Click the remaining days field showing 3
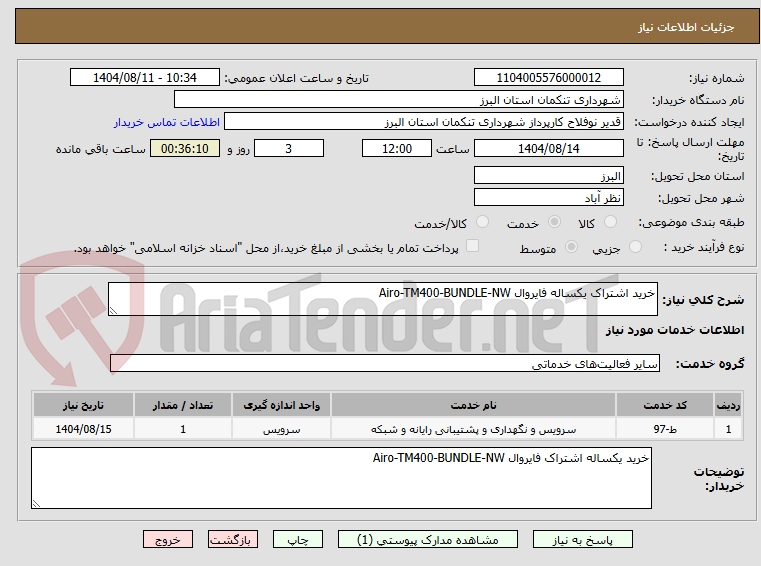This screenshot has width=761, height=566. click(289, 149)
